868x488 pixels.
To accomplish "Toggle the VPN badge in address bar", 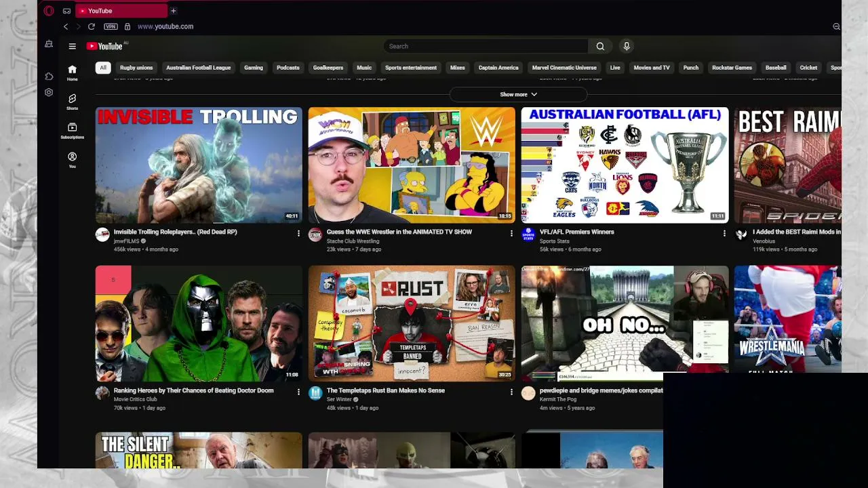I will [x=111, y=26].
